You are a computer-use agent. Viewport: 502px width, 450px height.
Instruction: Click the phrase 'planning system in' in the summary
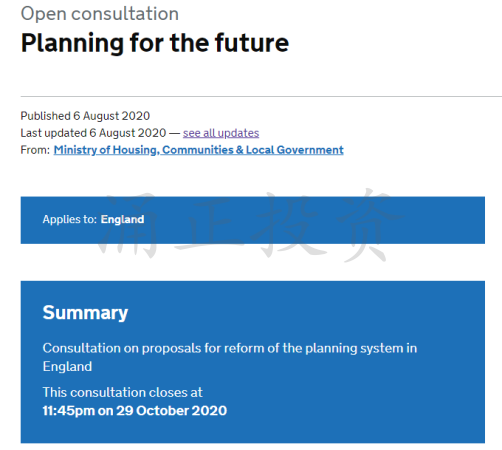pos(361,348)
